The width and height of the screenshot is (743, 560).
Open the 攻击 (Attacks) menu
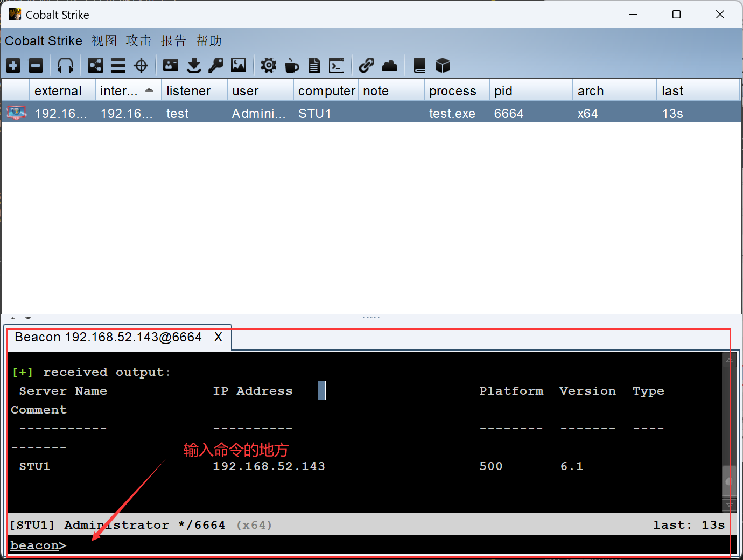coord(139,41)
